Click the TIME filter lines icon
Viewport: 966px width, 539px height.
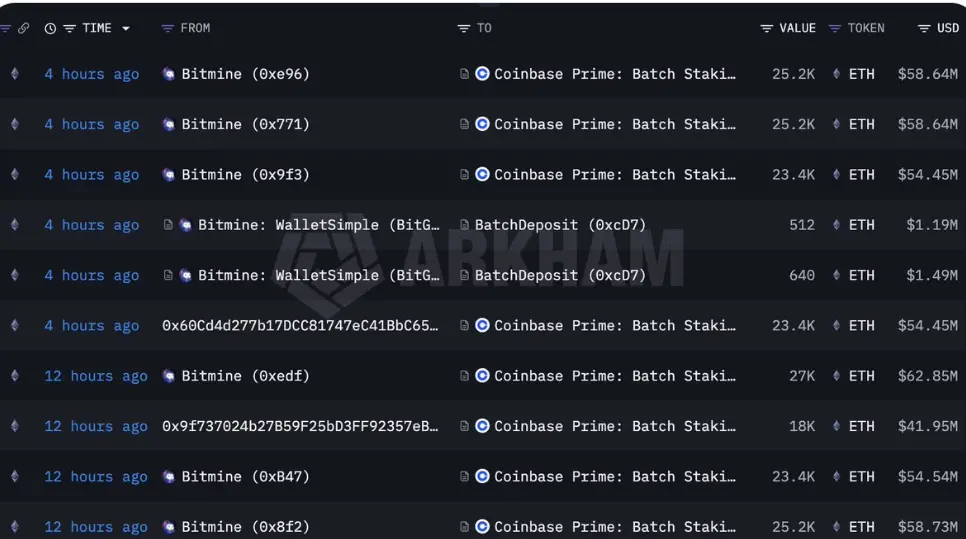tap(70, 28)
